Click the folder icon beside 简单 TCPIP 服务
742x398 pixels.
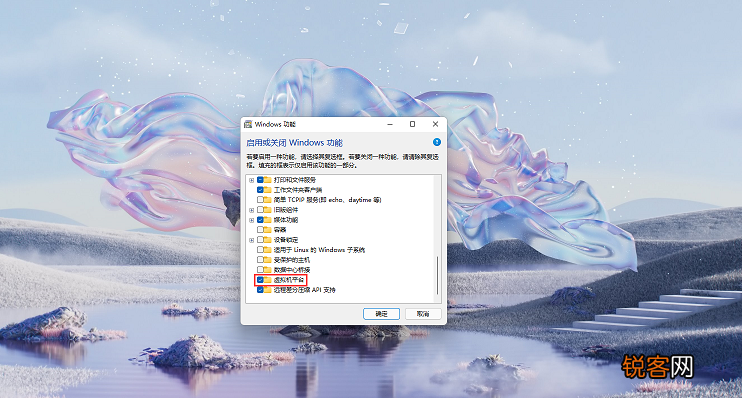[268, 200]
